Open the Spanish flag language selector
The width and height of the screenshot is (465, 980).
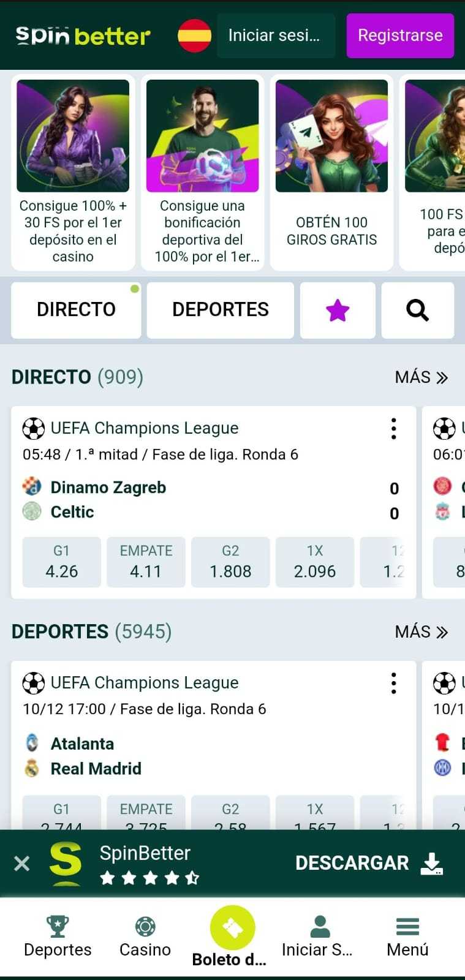pyautogui.click(x=194, y=36)
